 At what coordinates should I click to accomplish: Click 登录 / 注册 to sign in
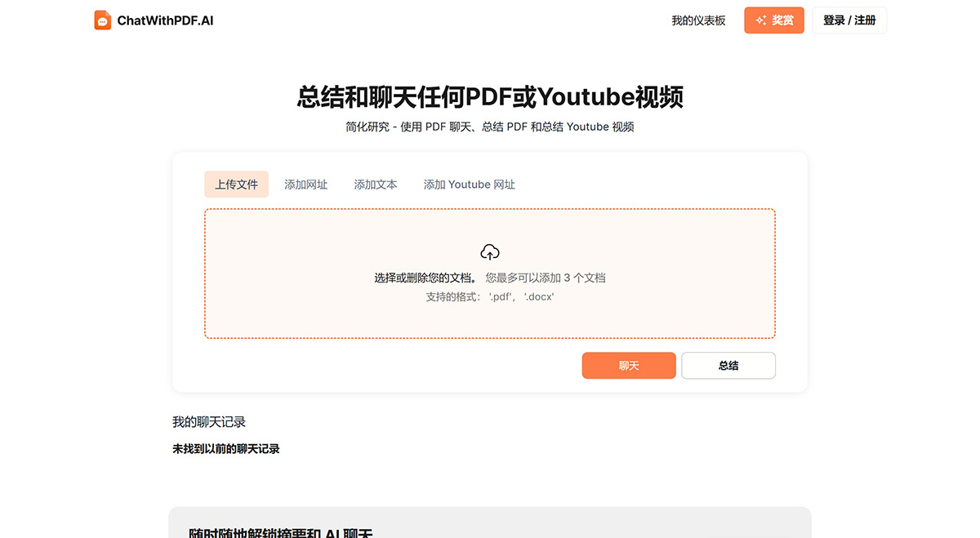[849, 20]
